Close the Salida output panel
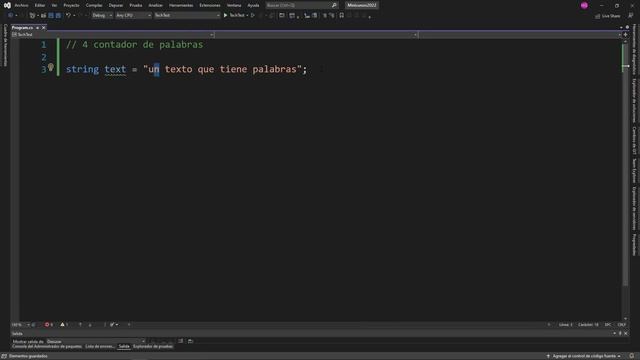The image size is (640, 360). point(626,333)
